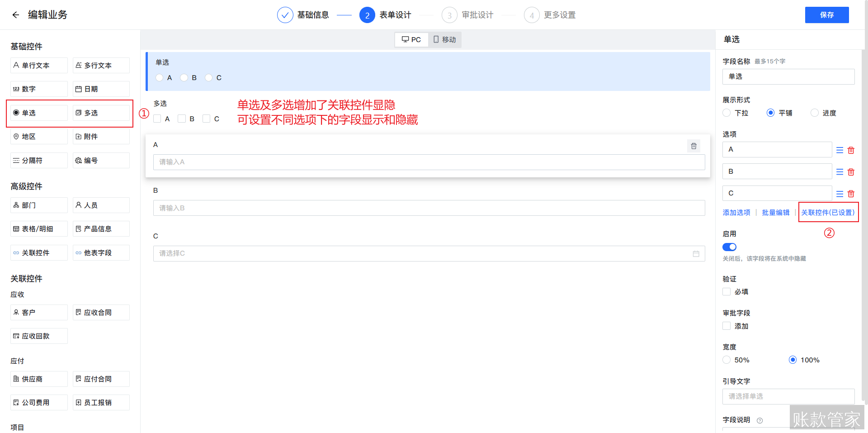Viewport: 868px width, 433px height.
Task: Open the date picker icon on field C
Action: [696, 253]
